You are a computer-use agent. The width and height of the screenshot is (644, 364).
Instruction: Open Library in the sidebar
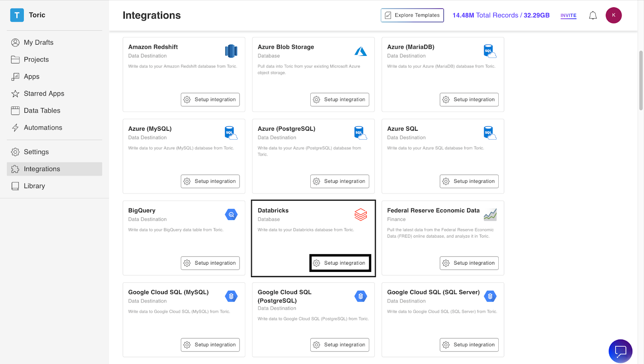click(54, 186)
